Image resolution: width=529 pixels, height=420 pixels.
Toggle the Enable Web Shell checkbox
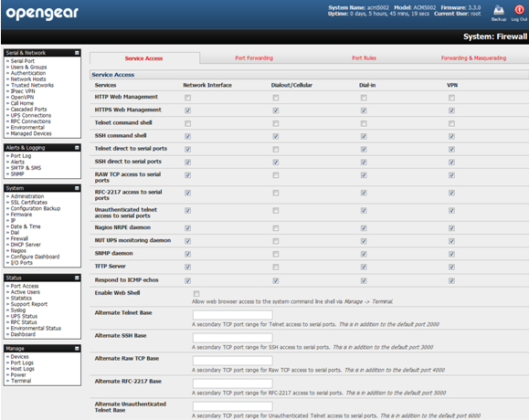[x=196, y=294]
